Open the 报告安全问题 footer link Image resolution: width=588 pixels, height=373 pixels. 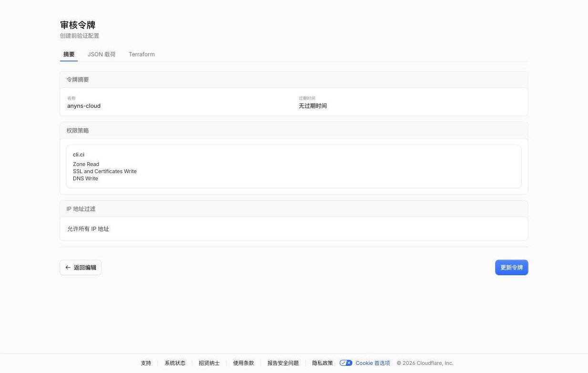coord(283,363)
